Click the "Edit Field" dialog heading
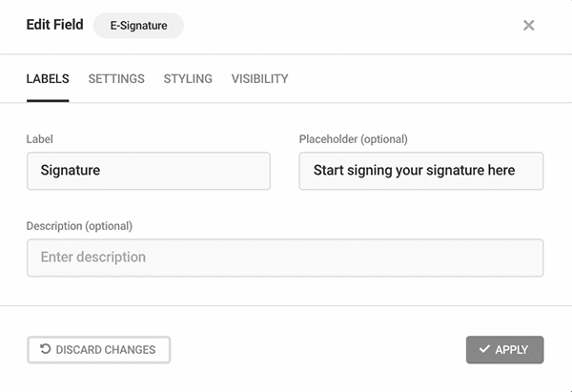 coord(55,25)
